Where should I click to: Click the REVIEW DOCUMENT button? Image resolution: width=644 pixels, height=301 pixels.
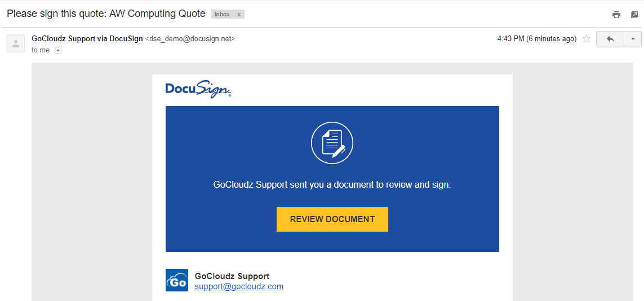[x=332, y=219]
